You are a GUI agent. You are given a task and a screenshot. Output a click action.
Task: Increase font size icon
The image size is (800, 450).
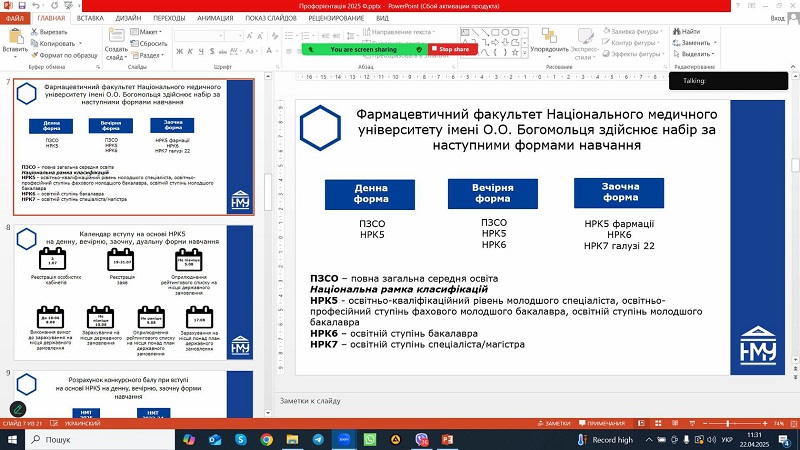coord(249,36)
